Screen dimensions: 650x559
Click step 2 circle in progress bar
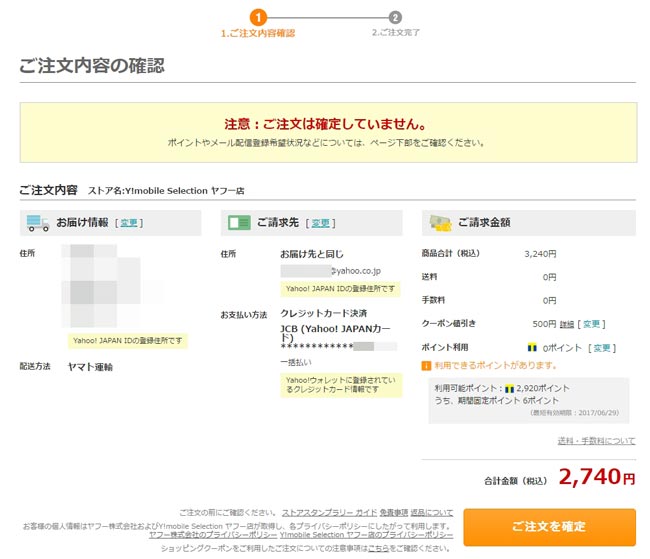395,17
